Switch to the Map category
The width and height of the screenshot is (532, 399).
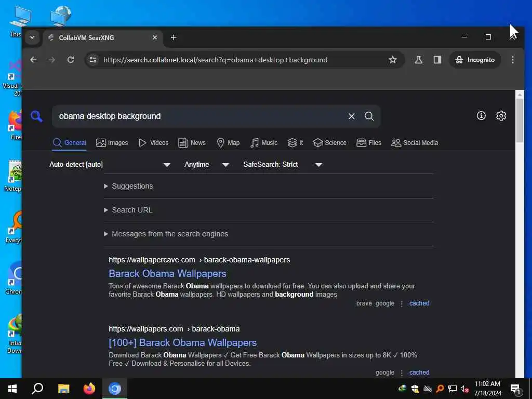pyautogui.click(x=228, y=143)
